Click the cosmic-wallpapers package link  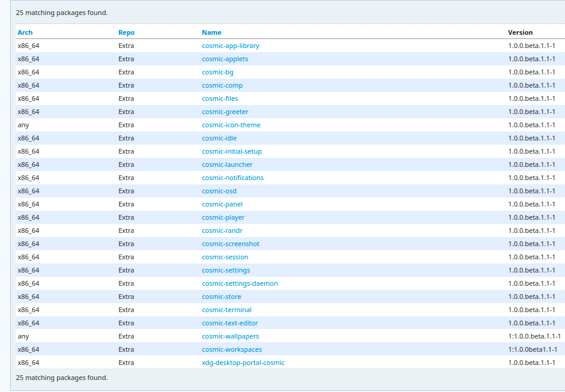[231, 336]
